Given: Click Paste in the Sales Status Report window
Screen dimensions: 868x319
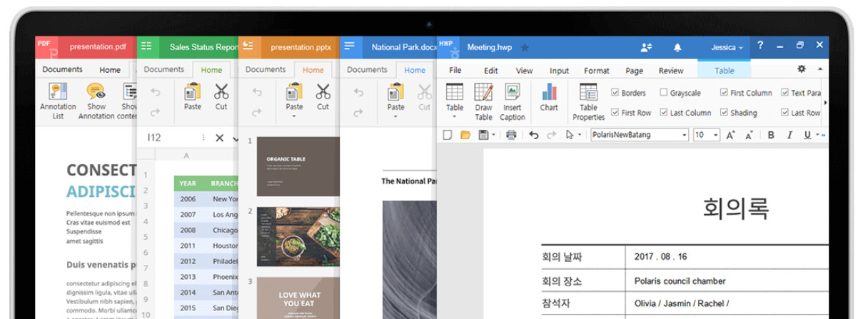Looking at the screenshot, I should (x=193, y=97).
